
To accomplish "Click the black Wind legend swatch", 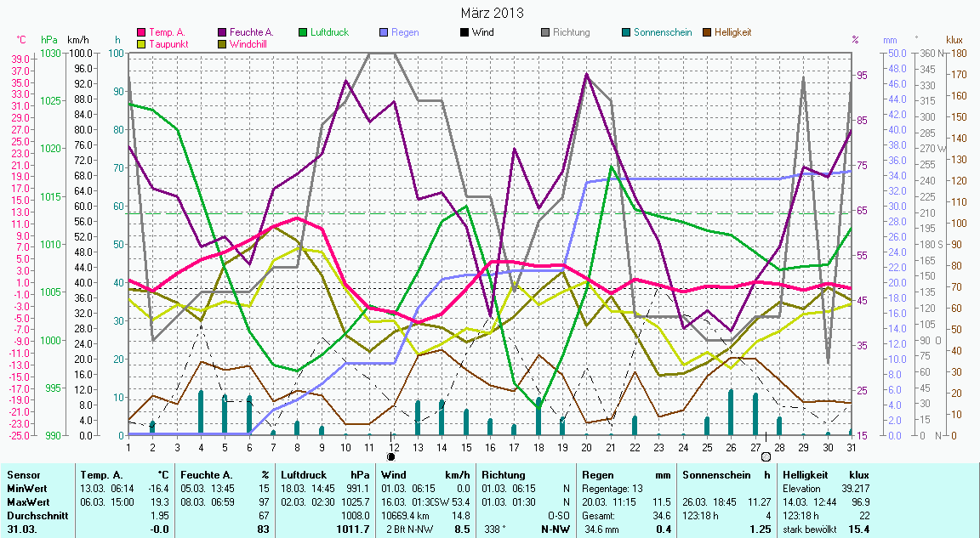I will tap(464, 33).
